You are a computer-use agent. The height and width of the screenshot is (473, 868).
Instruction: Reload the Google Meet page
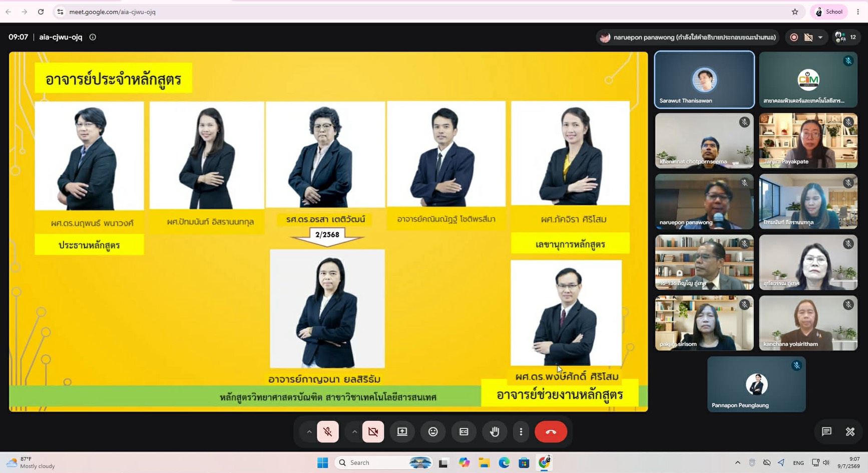pyautogui.click(x=41, y=12)
